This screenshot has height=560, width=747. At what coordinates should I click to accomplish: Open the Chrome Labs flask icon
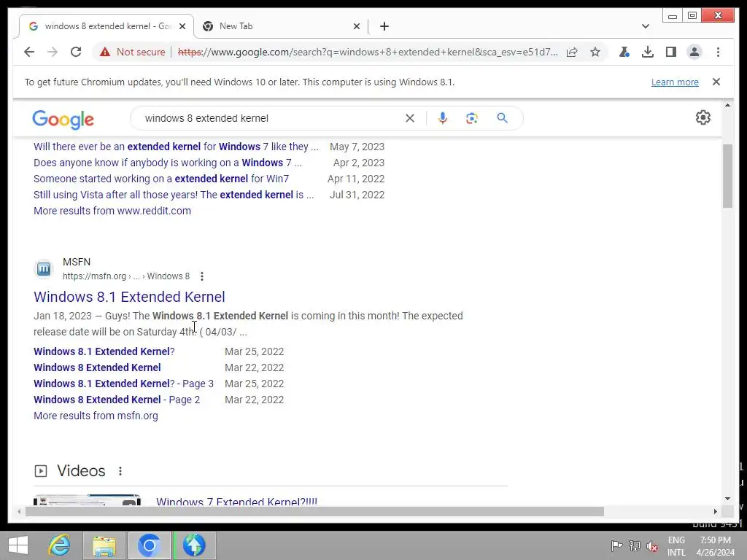coord(624,52)
